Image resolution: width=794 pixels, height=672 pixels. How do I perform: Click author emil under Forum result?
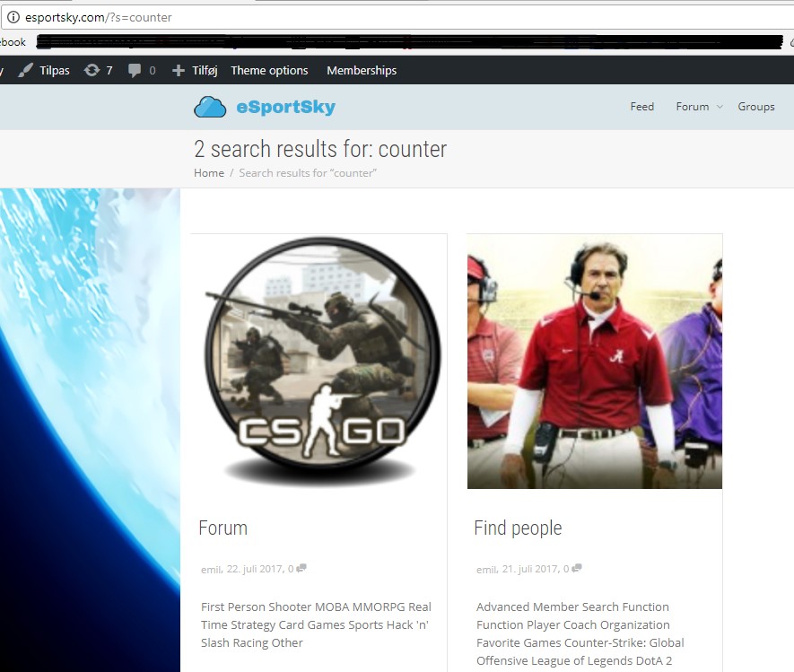point(211,569)
